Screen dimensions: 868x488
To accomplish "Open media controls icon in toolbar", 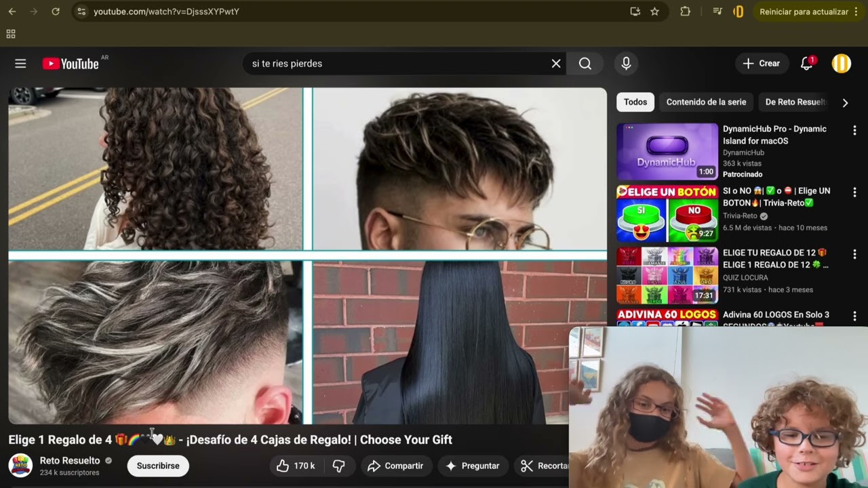I will 717,12.
